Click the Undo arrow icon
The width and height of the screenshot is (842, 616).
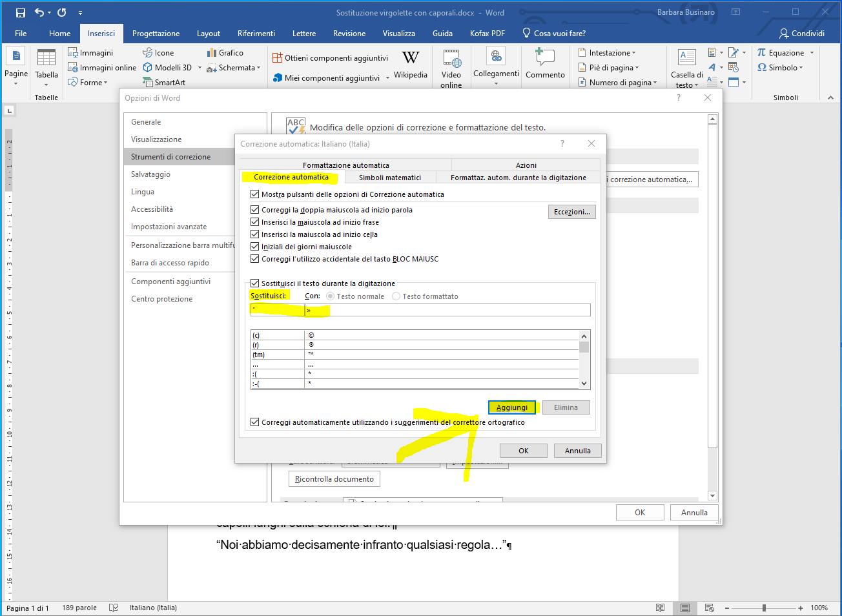tap(39, 12)
